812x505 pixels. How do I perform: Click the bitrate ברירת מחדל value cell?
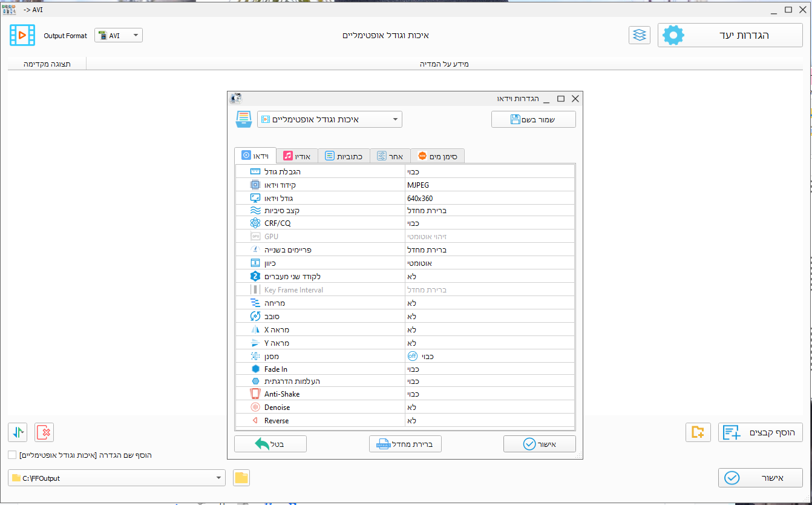coord(490,211)
